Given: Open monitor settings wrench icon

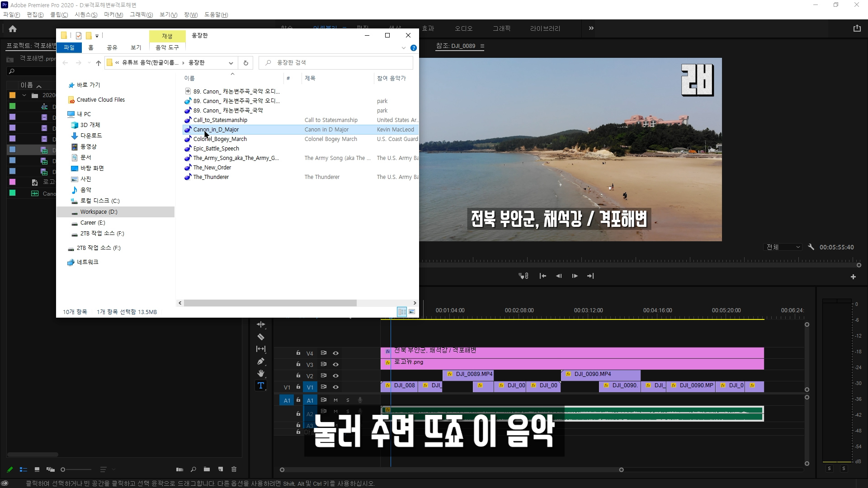Looking at the screenshot, I should click(811, 247).
